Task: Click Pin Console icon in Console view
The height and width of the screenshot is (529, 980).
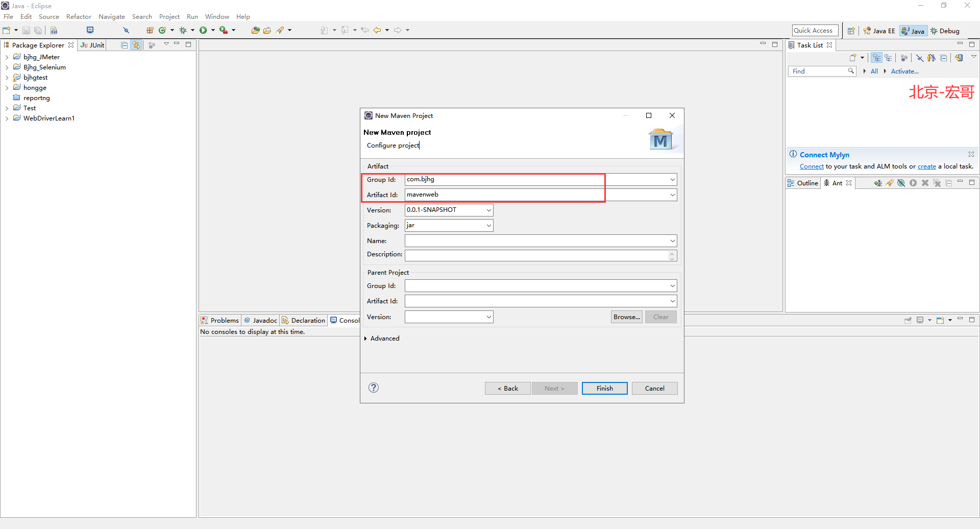Action: [908, 320]
